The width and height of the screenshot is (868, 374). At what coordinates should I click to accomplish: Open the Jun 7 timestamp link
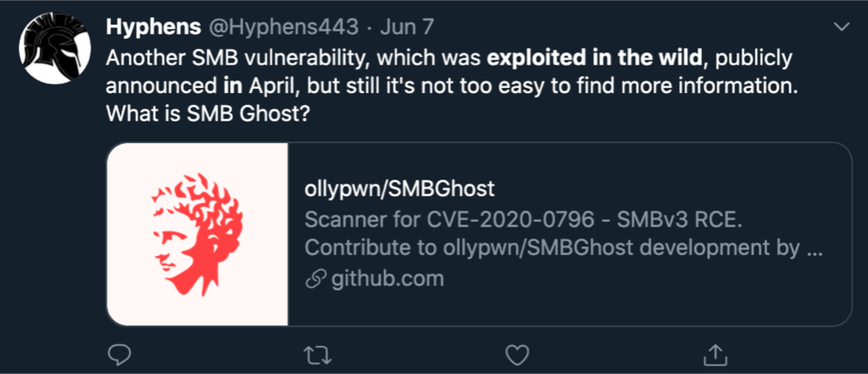[x=407, y=27]
